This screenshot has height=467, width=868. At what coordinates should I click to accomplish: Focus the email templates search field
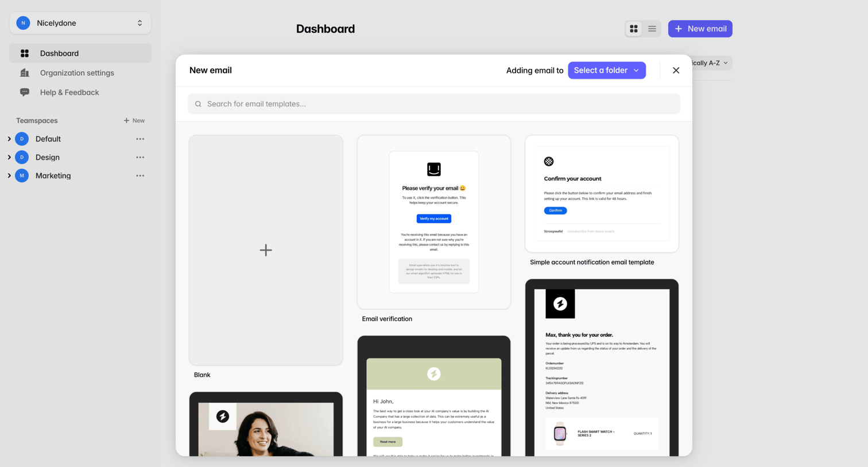[434, 104]
